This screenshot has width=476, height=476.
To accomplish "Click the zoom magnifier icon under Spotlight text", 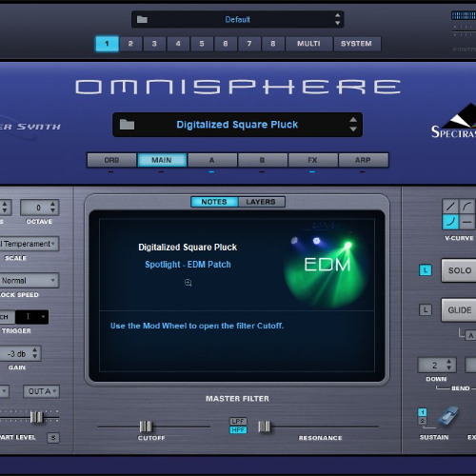I will [188, 283].
